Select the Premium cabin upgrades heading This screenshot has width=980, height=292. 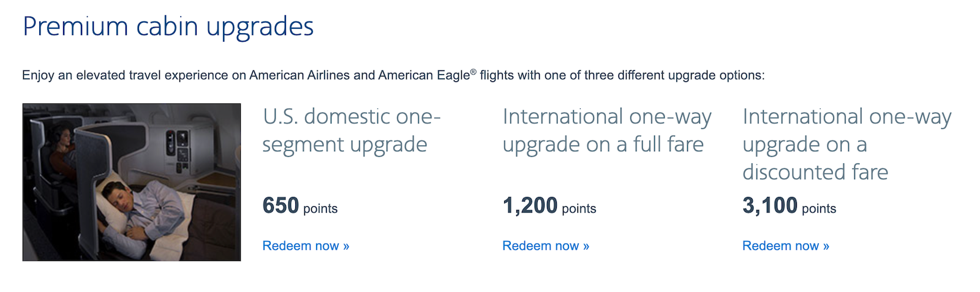click(168, 27)
